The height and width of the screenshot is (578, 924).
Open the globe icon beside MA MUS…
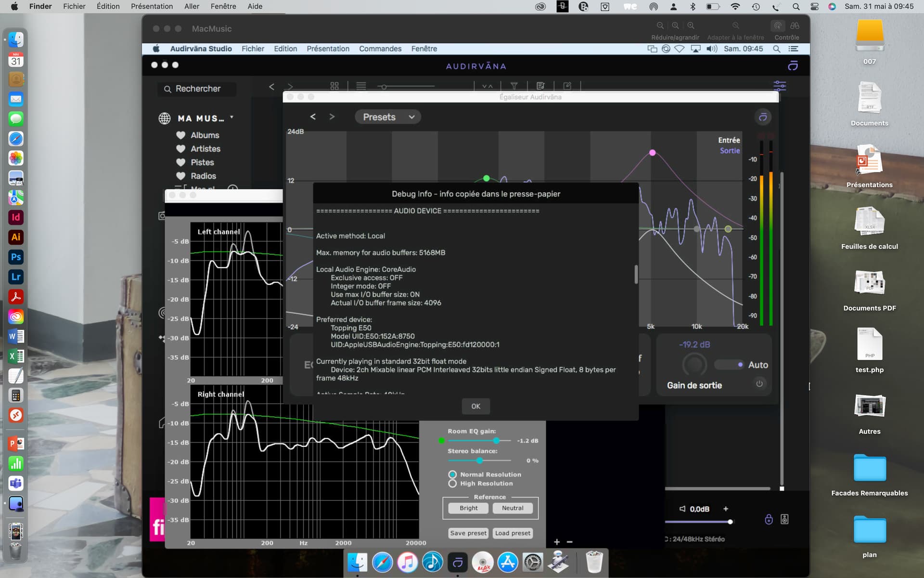[165, 118]
